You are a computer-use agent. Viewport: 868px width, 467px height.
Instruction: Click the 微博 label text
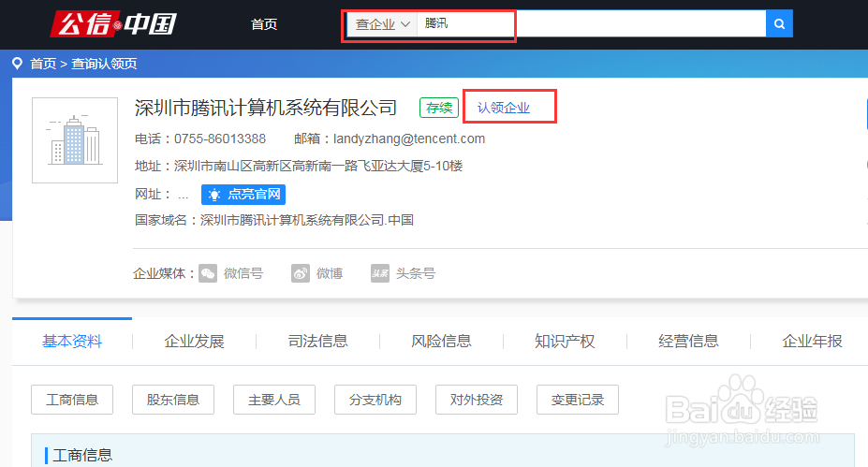click(330, 273)
